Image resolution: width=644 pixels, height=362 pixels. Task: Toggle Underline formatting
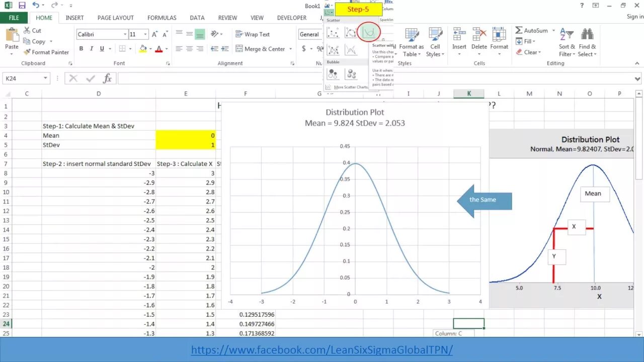point(102,49)
